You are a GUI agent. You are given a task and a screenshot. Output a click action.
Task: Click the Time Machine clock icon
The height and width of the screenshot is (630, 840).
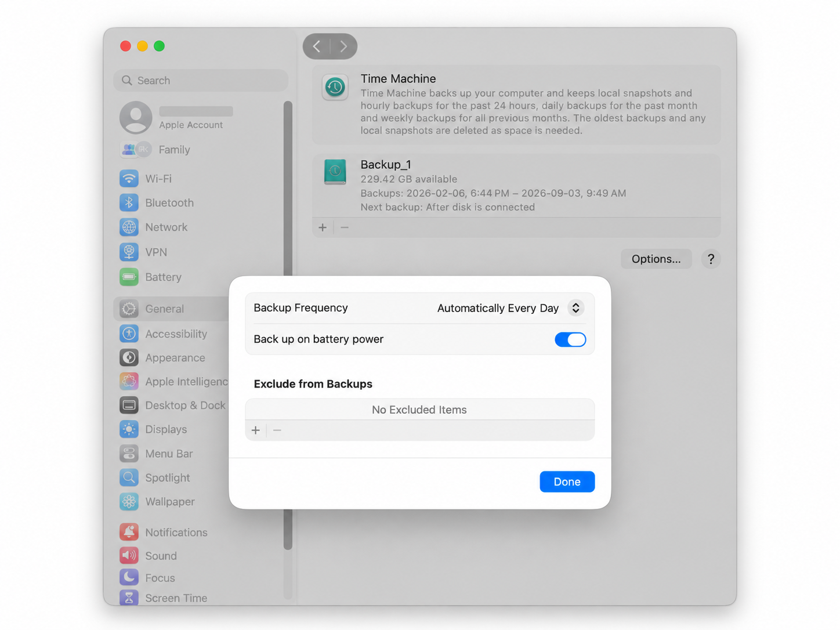click(x=335, y=87)
